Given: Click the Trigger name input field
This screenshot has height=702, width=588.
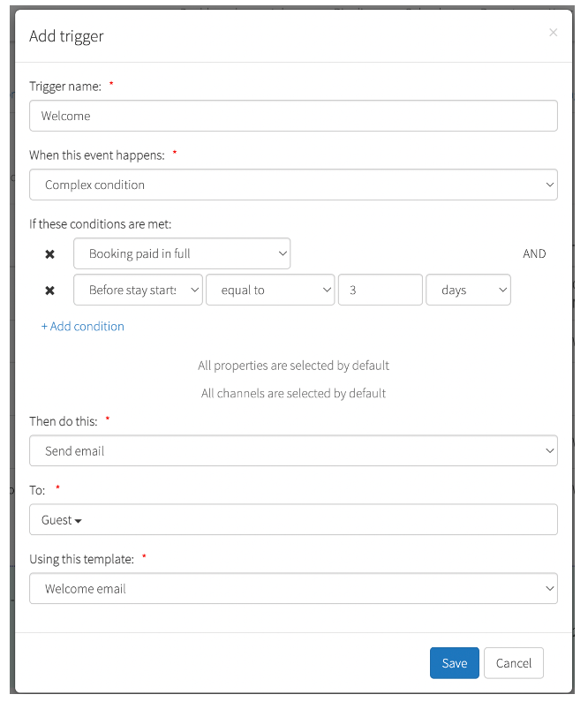Looking at the screenshot, I should (x=293, y=116).
